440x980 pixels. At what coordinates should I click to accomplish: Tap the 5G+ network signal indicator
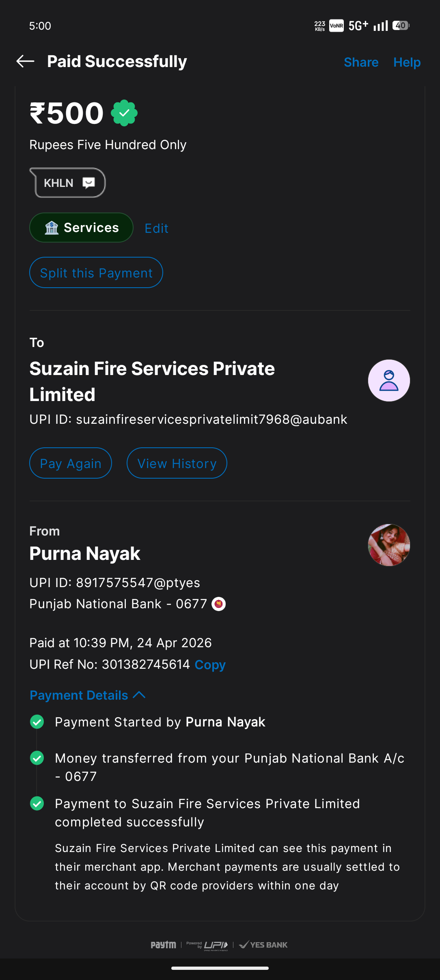click(358, 26)
